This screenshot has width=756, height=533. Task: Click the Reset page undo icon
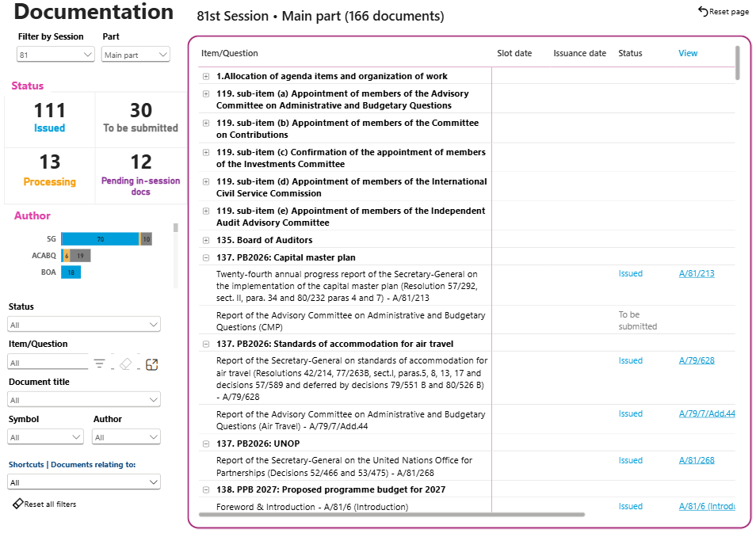point(703,11)
